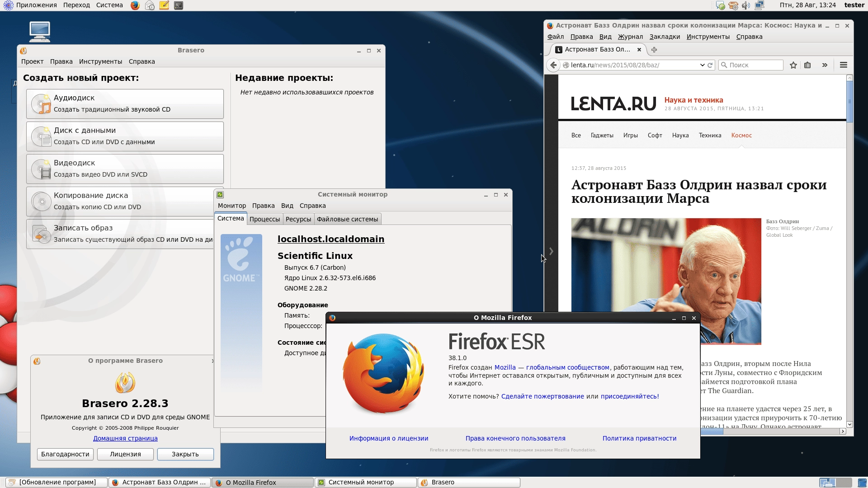Create a Видеодиск project in Brasero

click(125, 169)
